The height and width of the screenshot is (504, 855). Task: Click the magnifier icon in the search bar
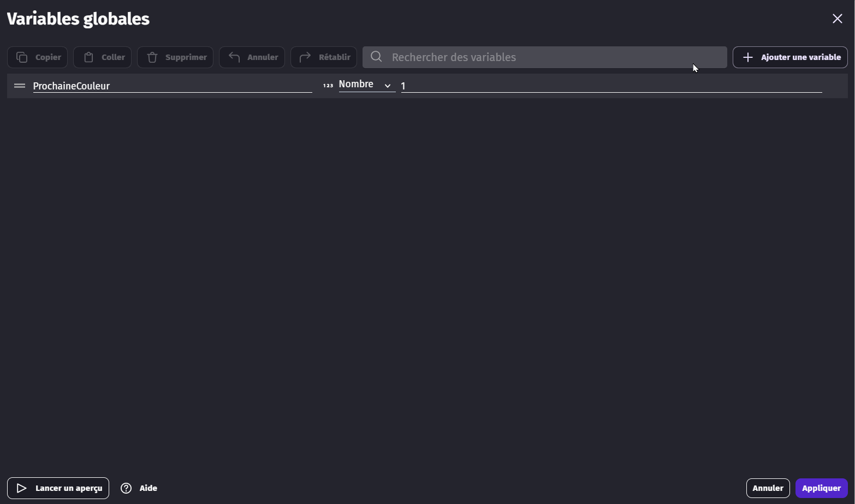(x=376, y=57)
